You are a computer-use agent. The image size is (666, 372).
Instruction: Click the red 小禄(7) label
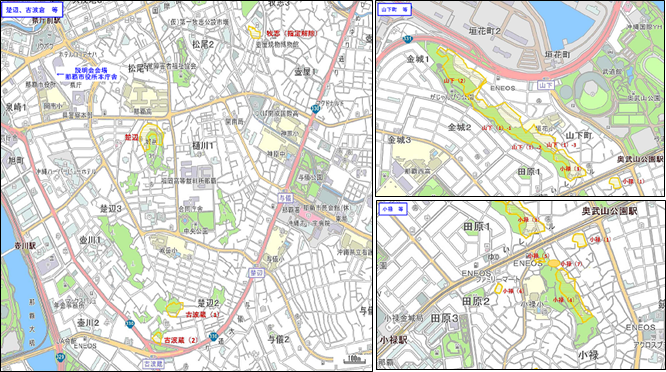click(571, 264)
